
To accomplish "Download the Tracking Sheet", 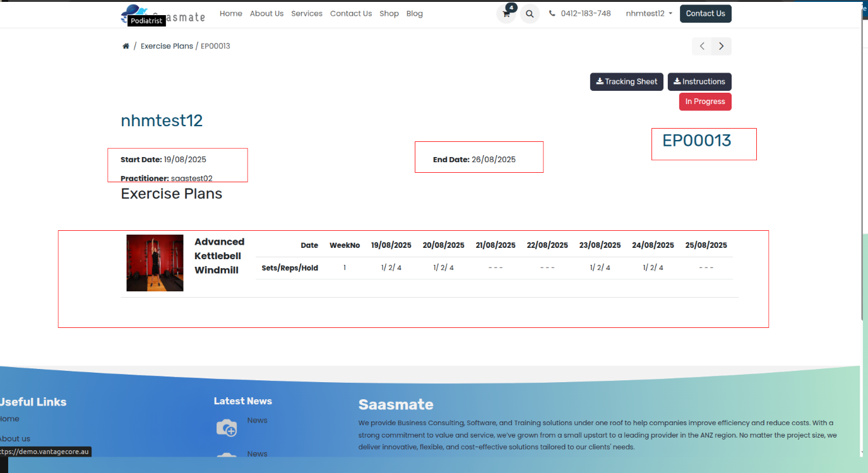I will 627,81.
